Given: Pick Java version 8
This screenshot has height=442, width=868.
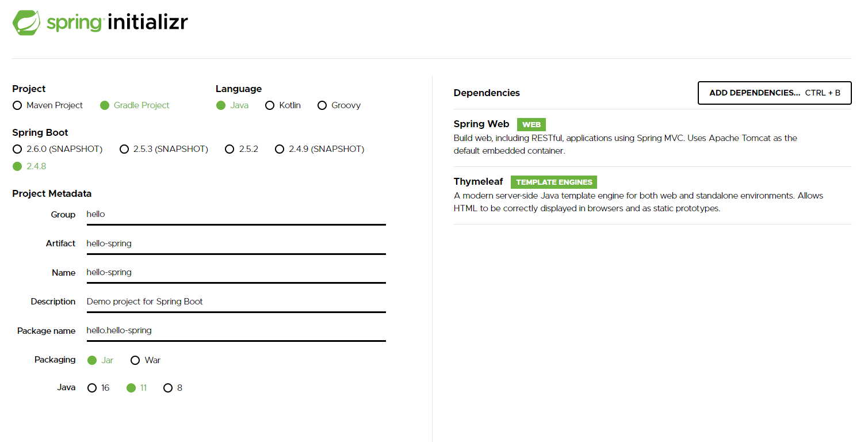Looking at the screenshot, I should tap(168, 388).
